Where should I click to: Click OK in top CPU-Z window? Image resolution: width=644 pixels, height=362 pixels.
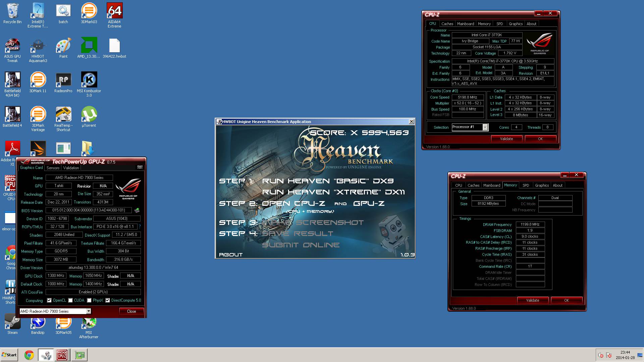[540, 139]
